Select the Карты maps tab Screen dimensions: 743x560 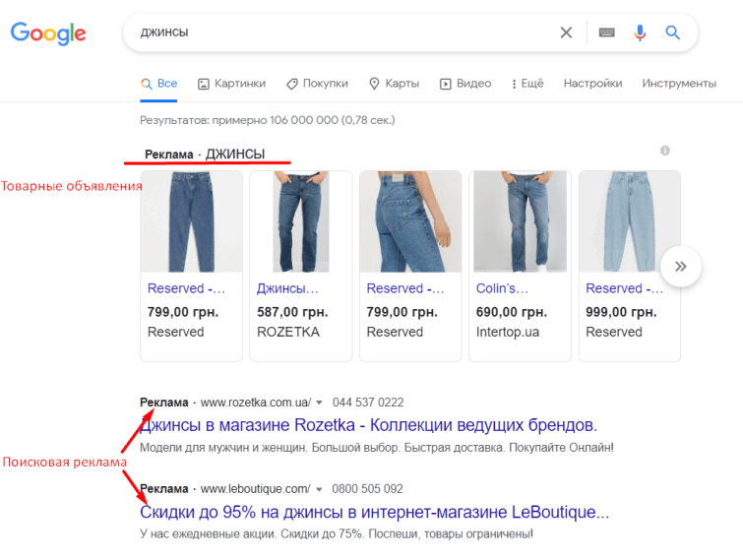tap(394, 84)
